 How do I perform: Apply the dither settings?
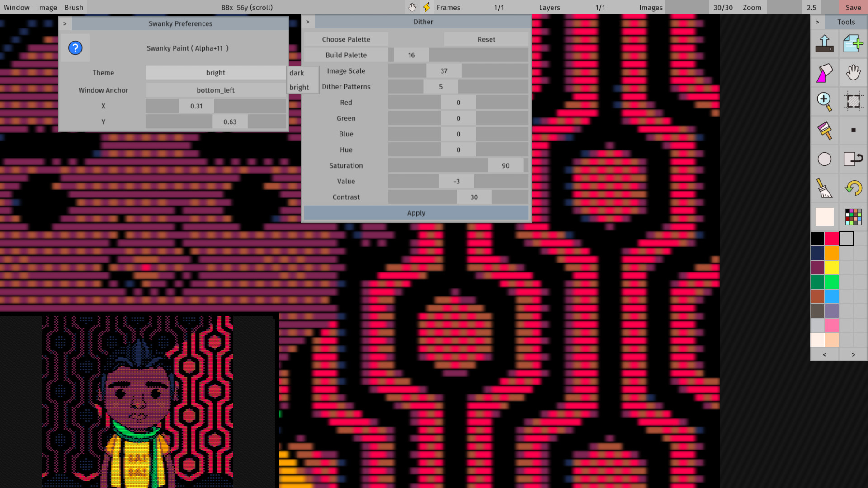pyautogui.click(x=415, y=212)
